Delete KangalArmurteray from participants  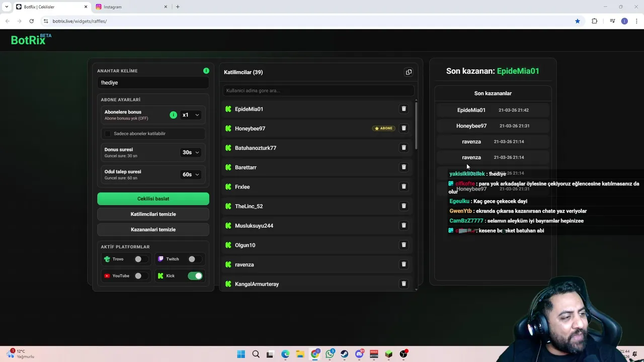(x=404, y=284)
